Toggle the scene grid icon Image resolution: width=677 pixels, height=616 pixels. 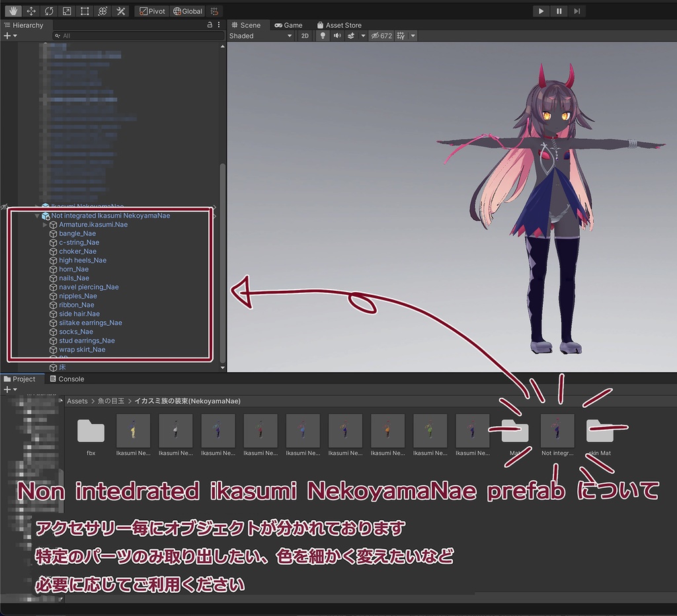click(x=401, y=36)
